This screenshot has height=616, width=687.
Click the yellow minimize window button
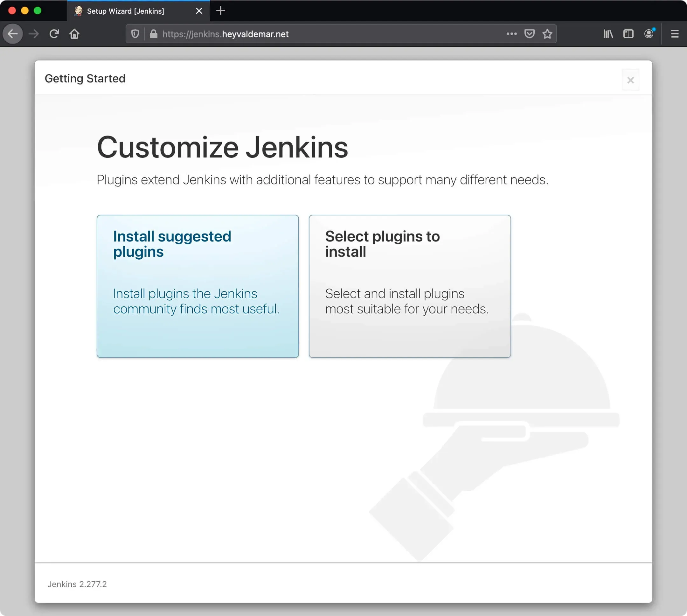tap(25, 10)
